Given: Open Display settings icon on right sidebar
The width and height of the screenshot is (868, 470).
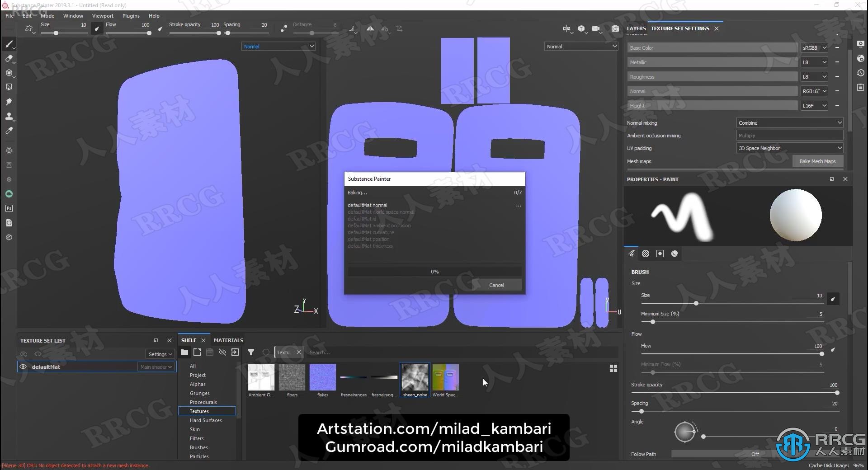Looking at the screenshot, I should 860,44.
